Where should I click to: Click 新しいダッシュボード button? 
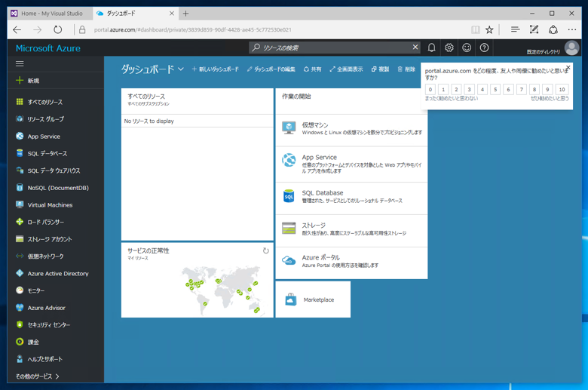216,69
